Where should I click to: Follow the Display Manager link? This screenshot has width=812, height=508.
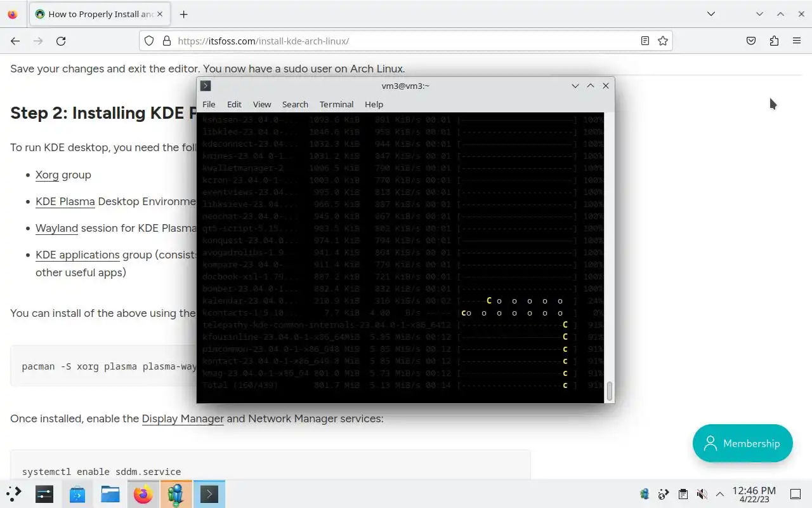[183, 418]
